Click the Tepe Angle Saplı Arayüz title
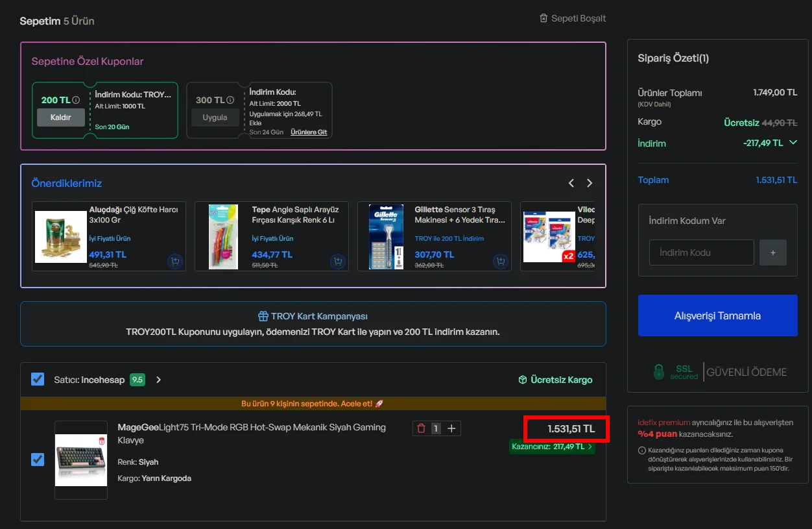Viewport: 812px width, 529px height. (296, 215)
